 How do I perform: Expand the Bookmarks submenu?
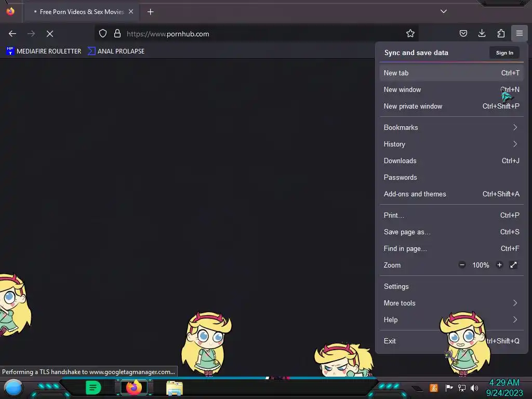[x=451, y=128]
